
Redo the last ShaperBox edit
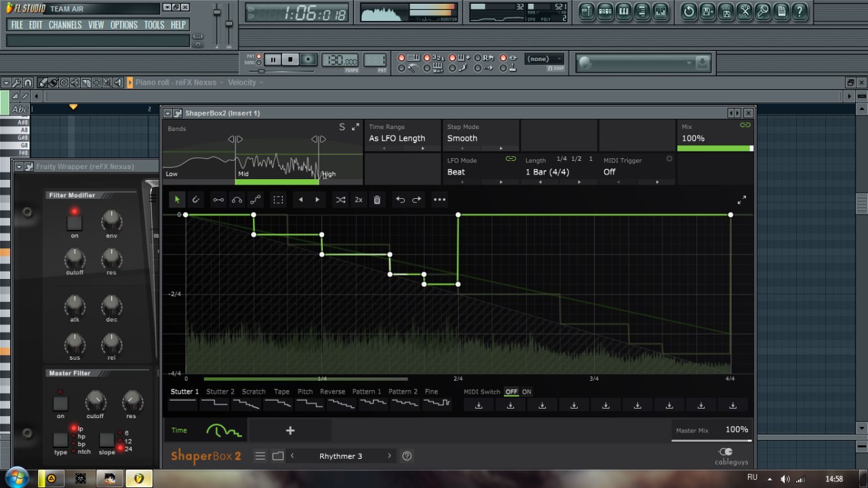[416, 200]
